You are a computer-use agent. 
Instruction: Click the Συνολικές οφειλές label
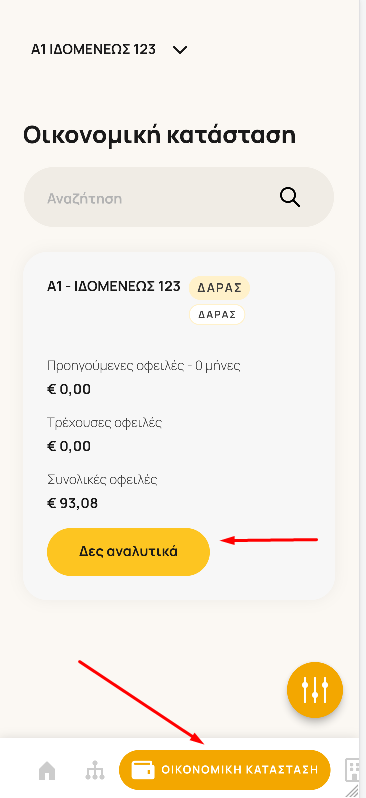click(x=102, y=479)
